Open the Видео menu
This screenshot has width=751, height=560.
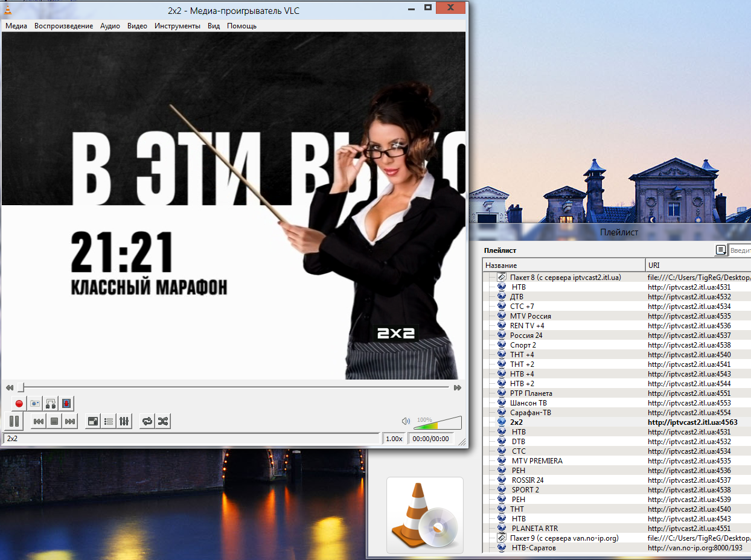138,26
